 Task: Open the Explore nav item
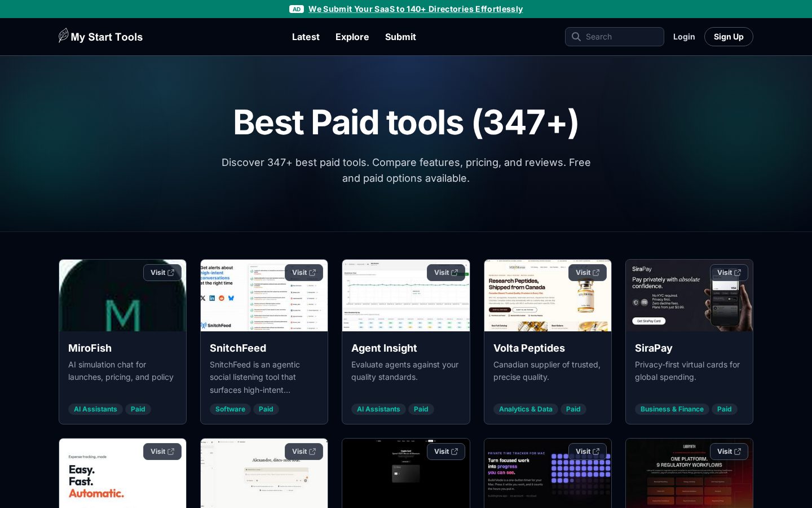point(352,37)
